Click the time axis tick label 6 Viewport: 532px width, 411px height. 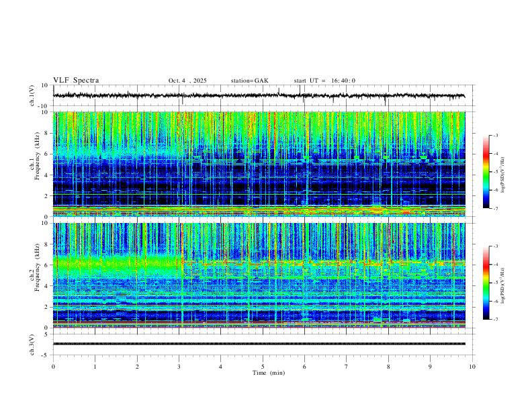pyautogui.click(x=304, y=367)
